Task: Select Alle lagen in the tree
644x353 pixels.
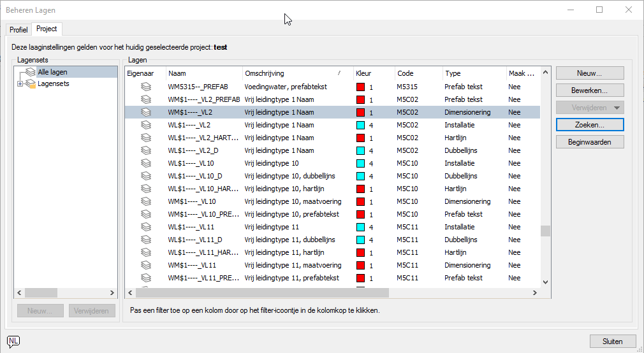Action: (52, 72)
